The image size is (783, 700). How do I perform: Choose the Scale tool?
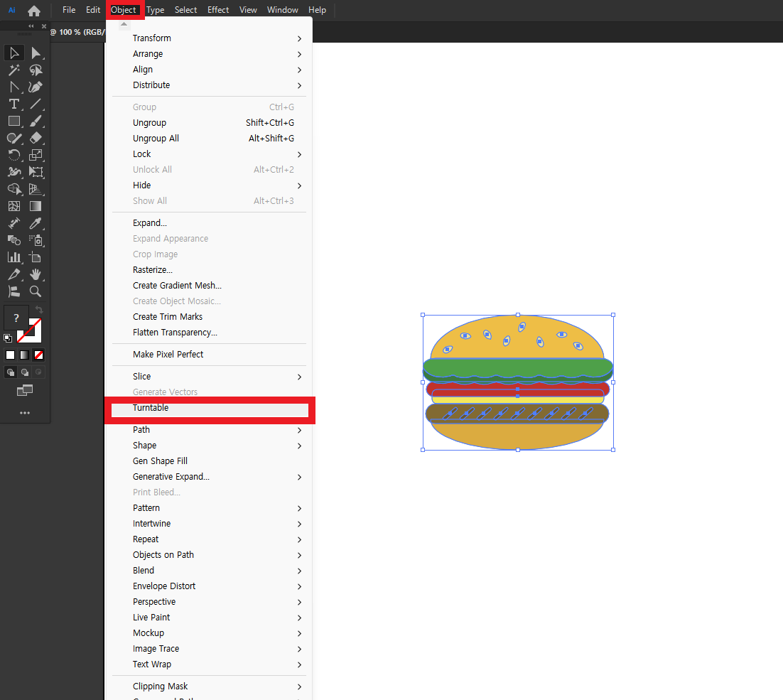[36, 155]
